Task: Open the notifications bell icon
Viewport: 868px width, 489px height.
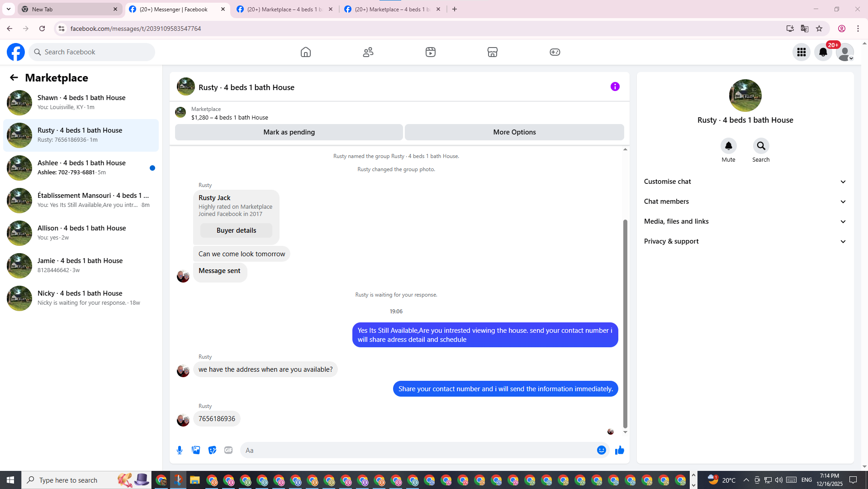Action: (823, 52)
